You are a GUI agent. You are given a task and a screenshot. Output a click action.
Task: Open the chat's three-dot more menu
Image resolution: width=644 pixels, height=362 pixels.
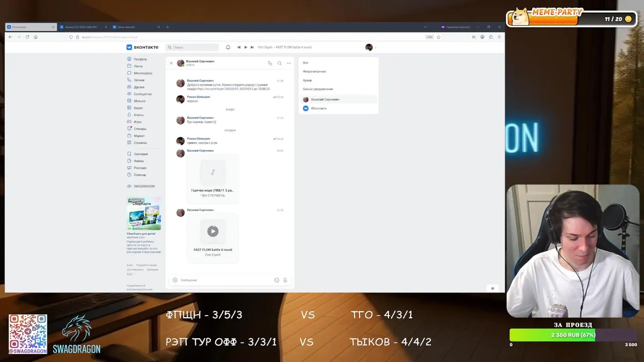pos(289,63)
